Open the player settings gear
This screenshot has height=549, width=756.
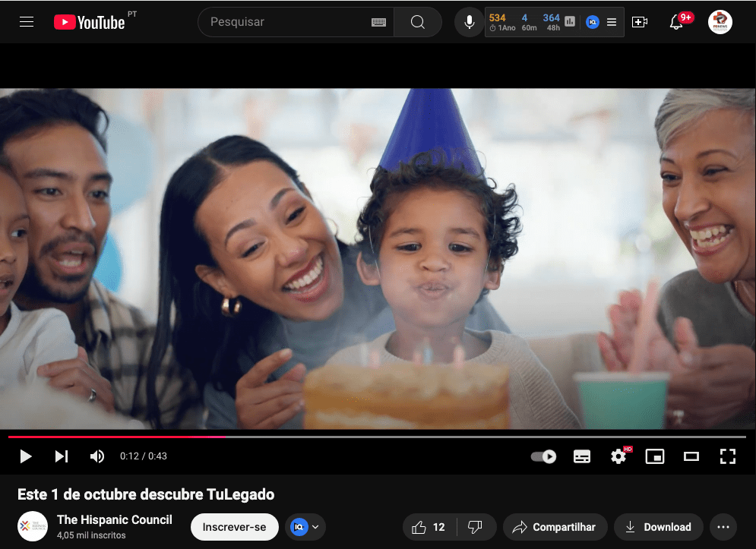(618, 456)
